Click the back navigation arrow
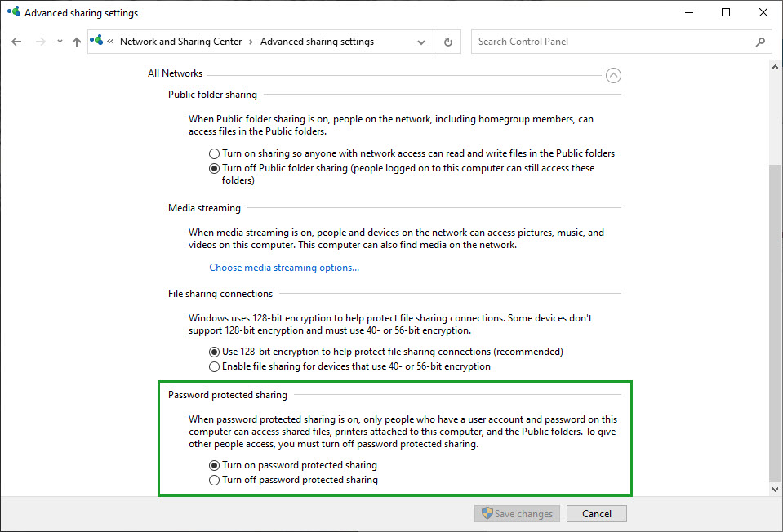The width and height of the screenshot is (783, 532). click(16, 41)
